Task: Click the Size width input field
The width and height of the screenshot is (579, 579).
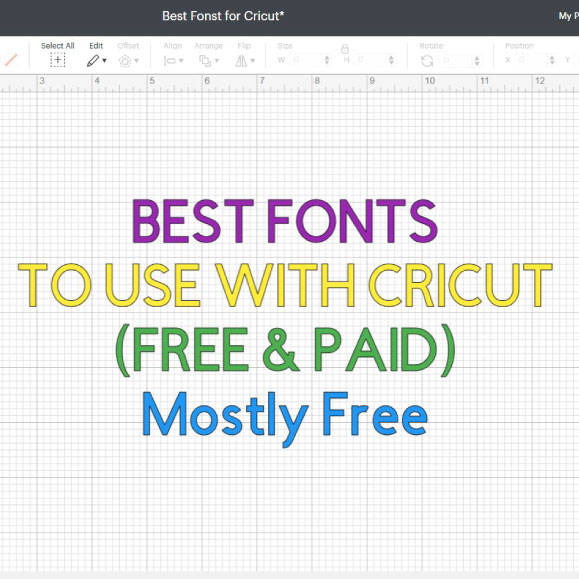Action: 306,60
